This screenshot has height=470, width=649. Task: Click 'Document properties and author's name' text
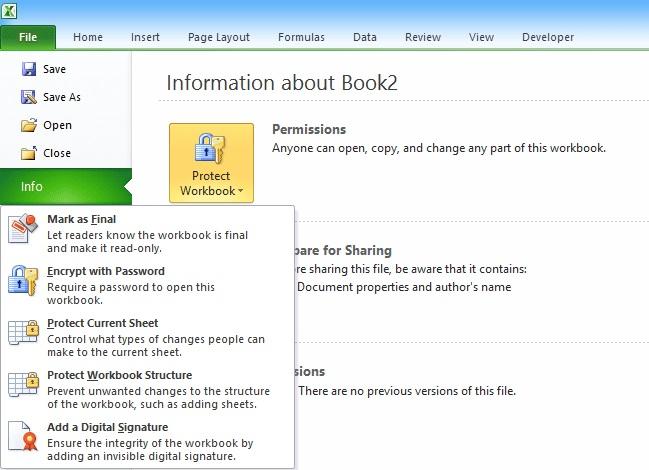[x=404, y=287]
